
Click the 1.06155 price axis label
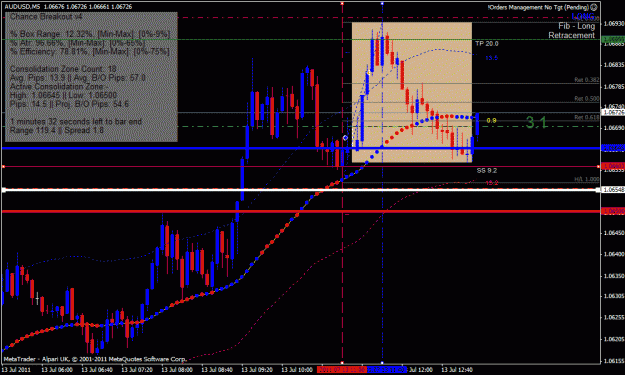(614, 361)
